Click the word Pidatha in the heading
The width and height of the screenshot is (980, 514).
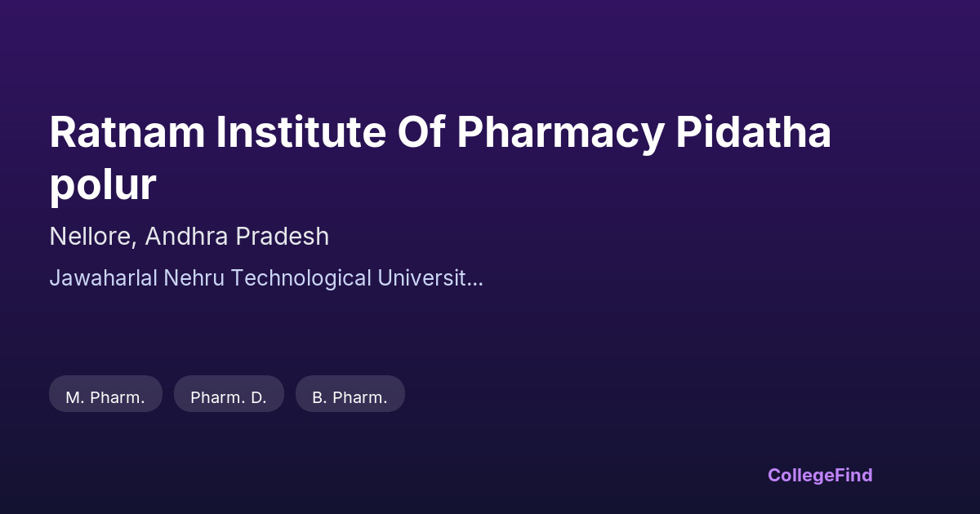coord(753,133)
